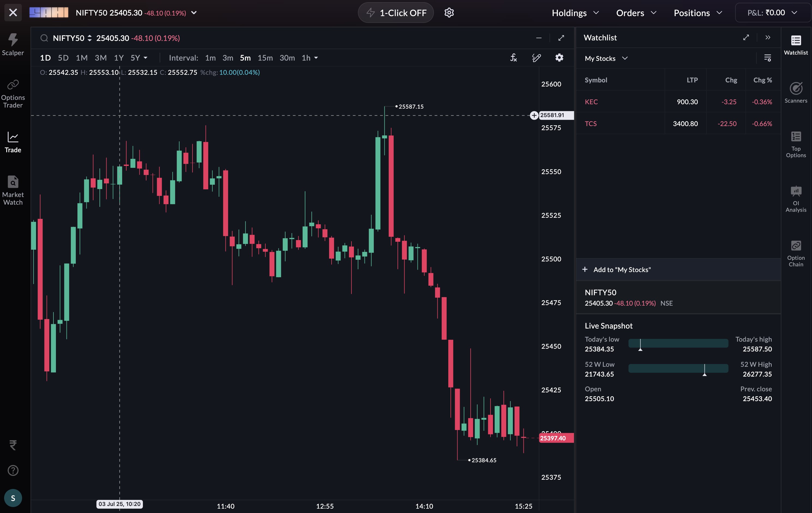Sort watchlist by LTP column
The image size is (812, 513).
coord(692,80)
